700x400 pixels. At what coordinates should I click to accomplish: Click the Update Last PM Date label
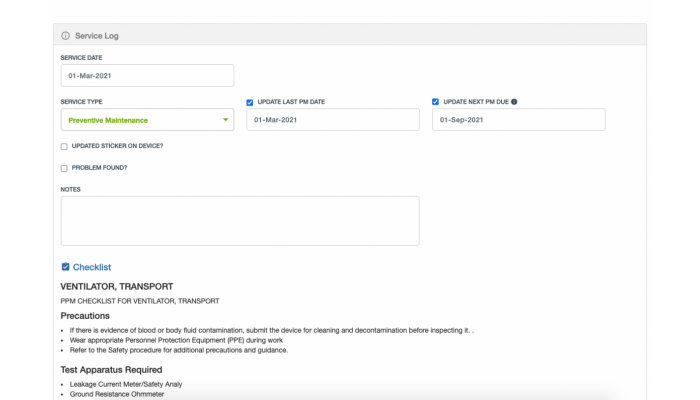pos(291,102)
